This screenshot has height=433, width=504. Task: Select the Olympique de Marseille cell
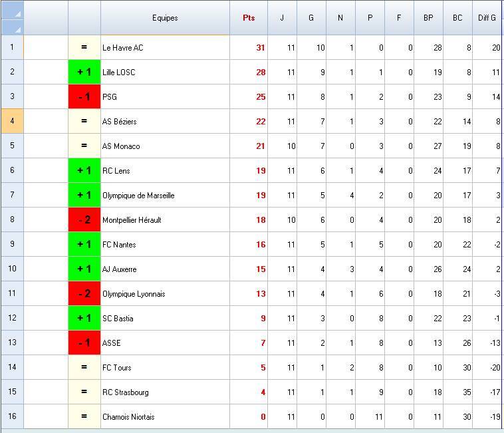pyautogui.click(x=165, y=195)
